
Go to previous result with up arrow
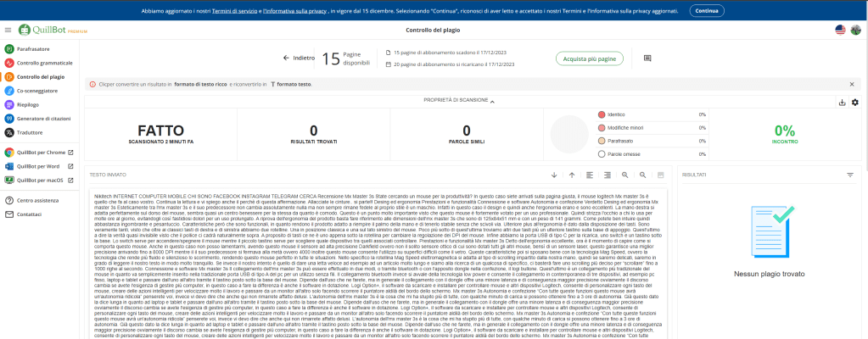572,175
